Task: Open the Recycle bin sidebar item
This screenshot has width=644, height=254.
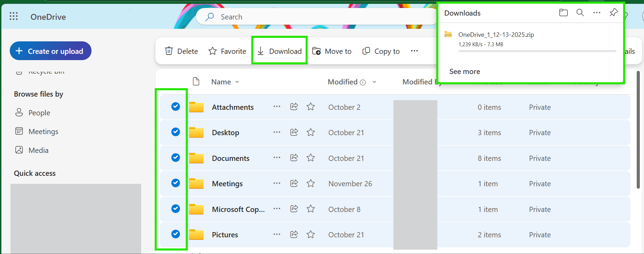Action: [x=40, y=72]
